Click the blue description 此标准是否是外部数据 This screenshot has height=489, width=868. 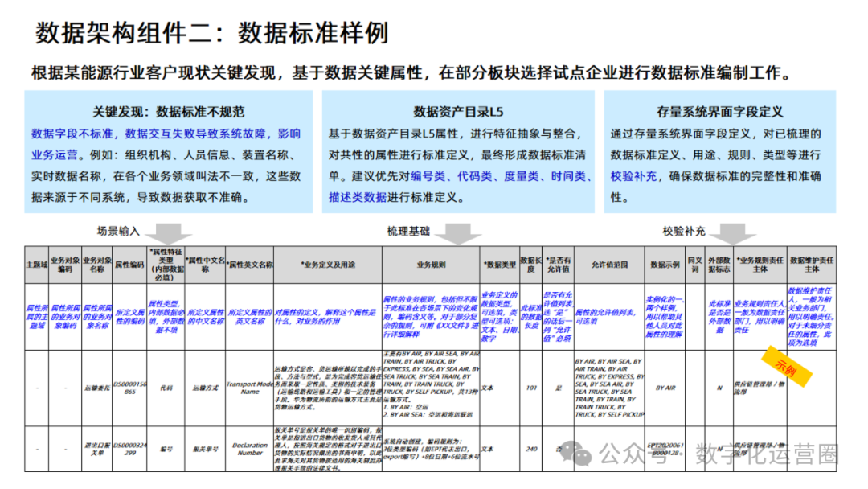(719, 317)
